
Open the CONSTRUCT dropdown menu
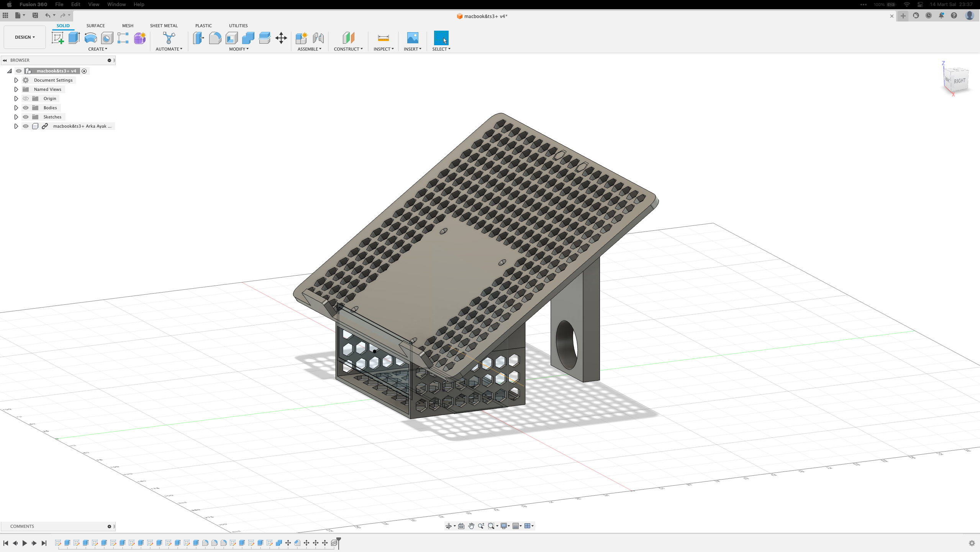pos(348,49)
